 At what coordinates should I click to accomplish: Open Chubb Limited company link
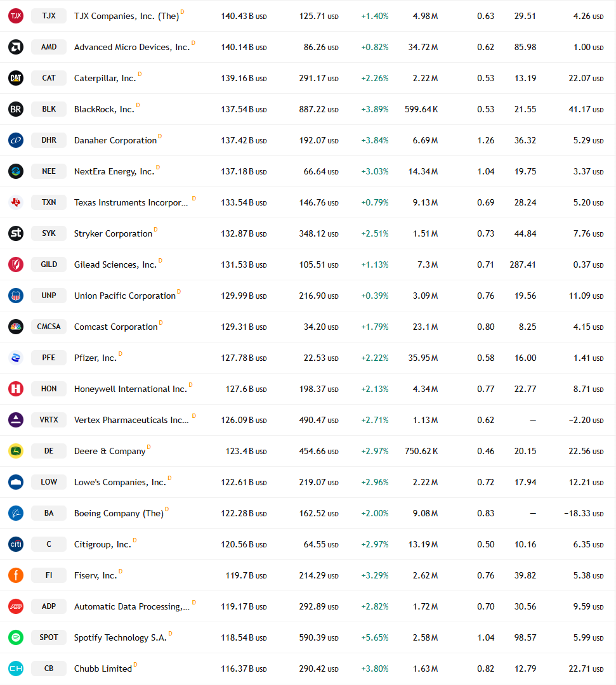click(x=103, y=669)
